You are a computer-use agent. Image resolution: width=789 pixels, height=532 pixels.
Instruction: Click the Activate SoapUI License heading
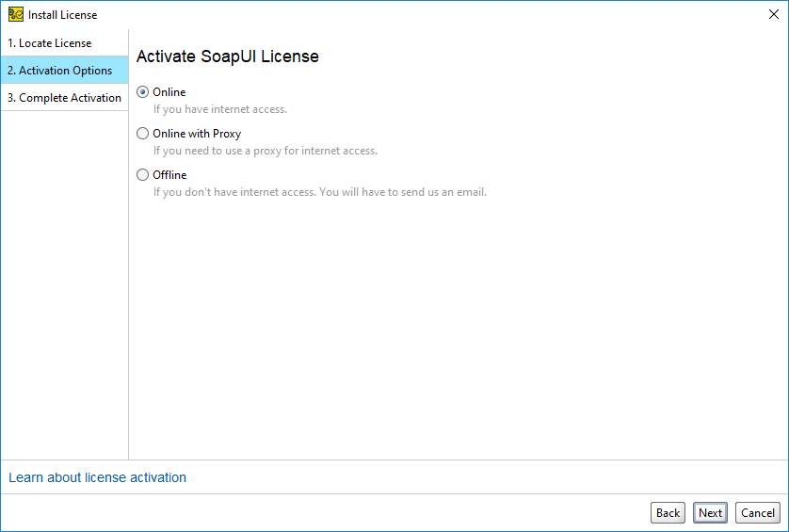coord(228,56)
